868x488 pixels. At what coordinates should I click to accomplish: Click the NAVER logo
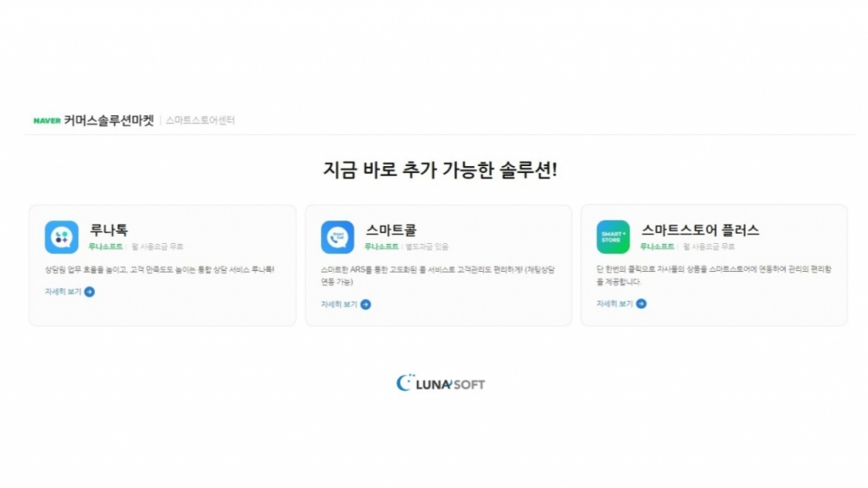tap(47, 120)
